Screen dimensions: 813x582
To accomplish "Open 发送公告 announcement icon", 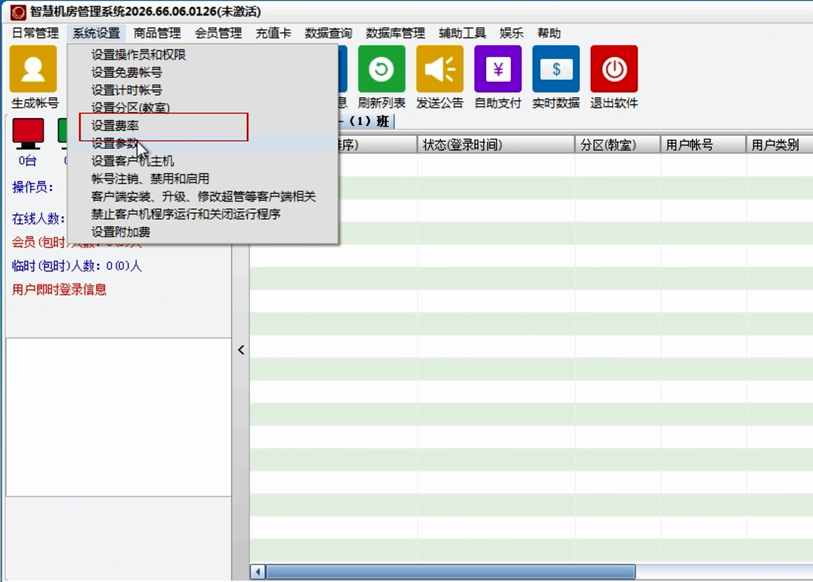I will 439,70.
